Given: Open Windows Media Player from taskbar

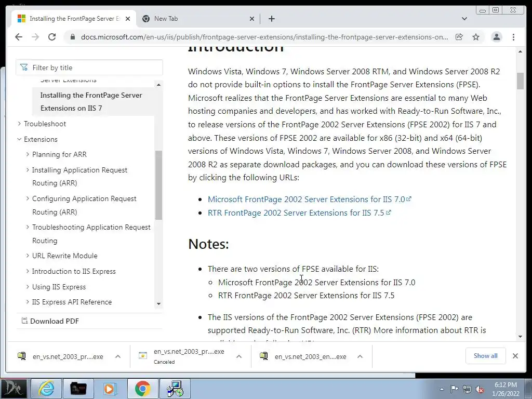Looking at the screenshot, I should click(x=110, y=389).
